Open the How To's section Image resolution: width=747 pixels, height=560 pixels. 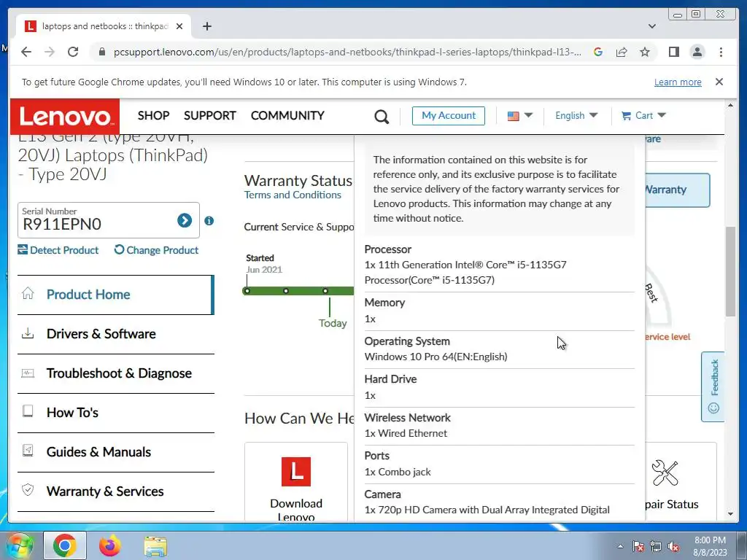click(x=116, y=413)
